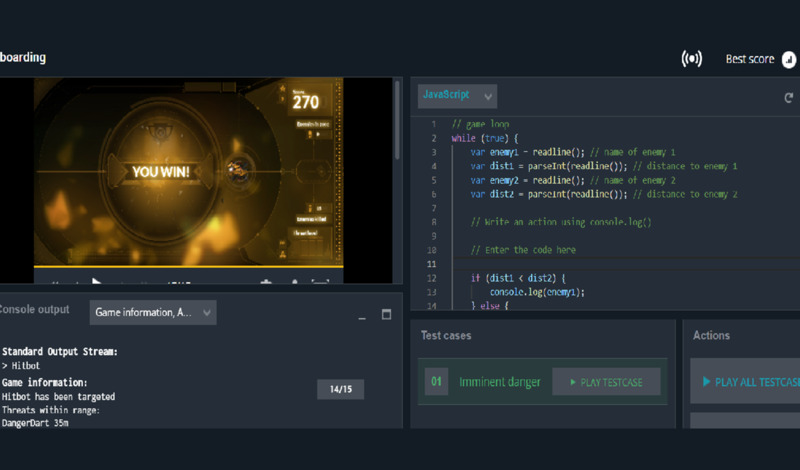The width and height of the screenshot is (800, 470).
Task: Click the 01 test case number badge
Action: click(x=436, y=382)
